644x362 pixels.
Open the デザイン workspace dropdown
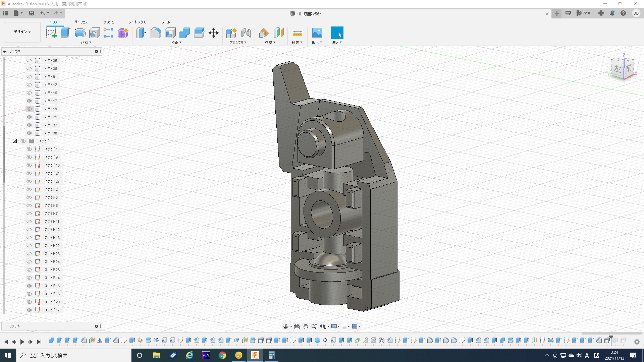pyautogui.click(x=22, y=32)
